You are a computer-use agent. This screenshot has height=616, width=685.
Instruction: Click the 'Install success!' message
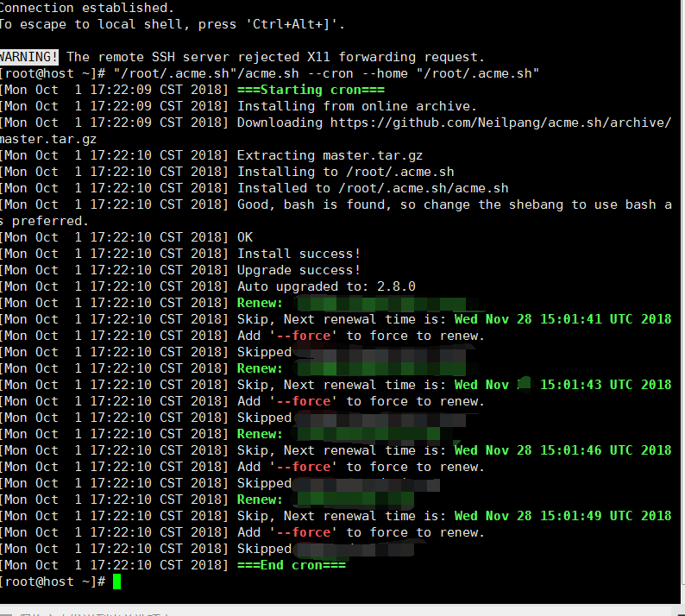pyautogui.click(x=299, y=254)
